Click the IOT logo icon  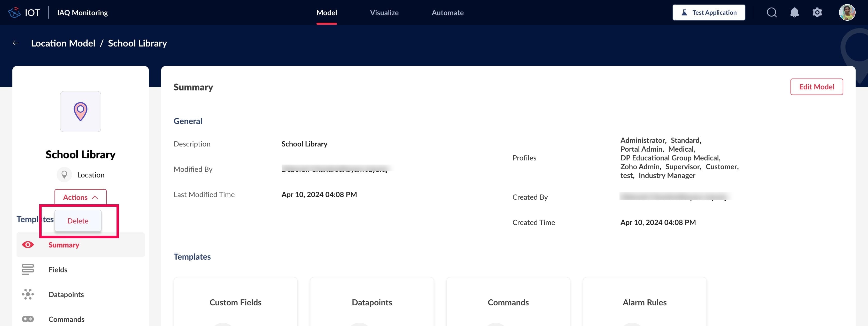coord(14,12)
